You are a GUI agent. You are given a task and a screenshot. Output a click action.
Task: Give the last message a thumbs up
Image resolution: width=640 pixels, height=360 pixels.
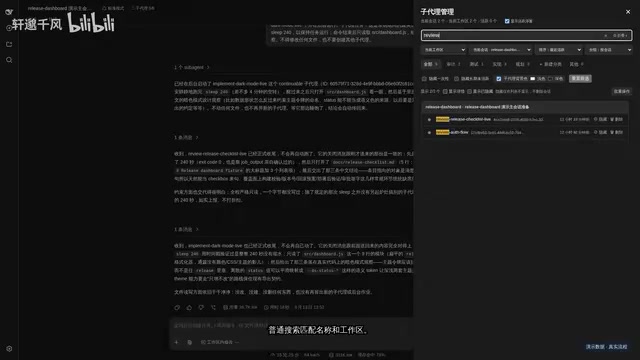pyautogui.click(x=189, y=307)
